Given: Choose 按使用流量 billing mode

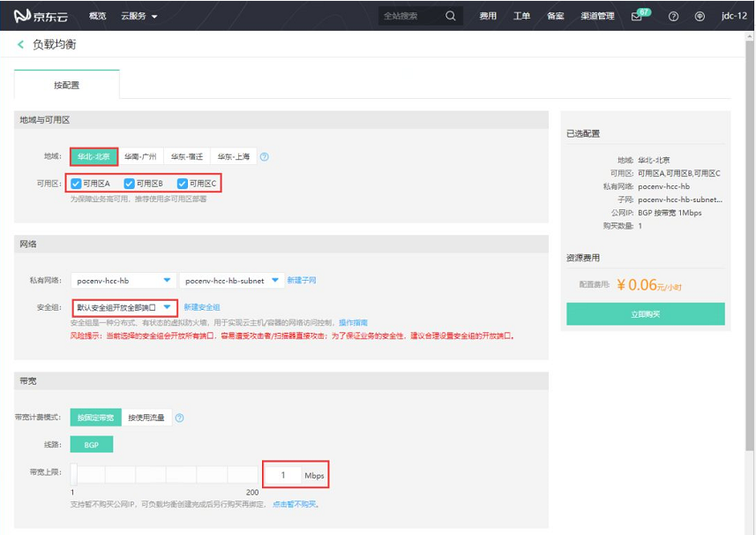Looking at the screenshot, I should tap(146, 418).
